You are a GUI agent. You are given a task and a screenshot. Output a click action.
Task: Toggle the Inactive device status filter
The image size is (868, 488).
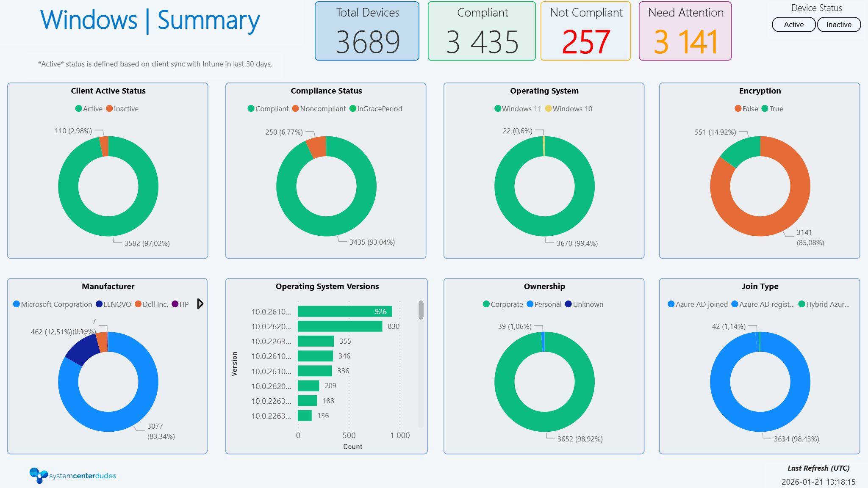click(x=838, y=24)
